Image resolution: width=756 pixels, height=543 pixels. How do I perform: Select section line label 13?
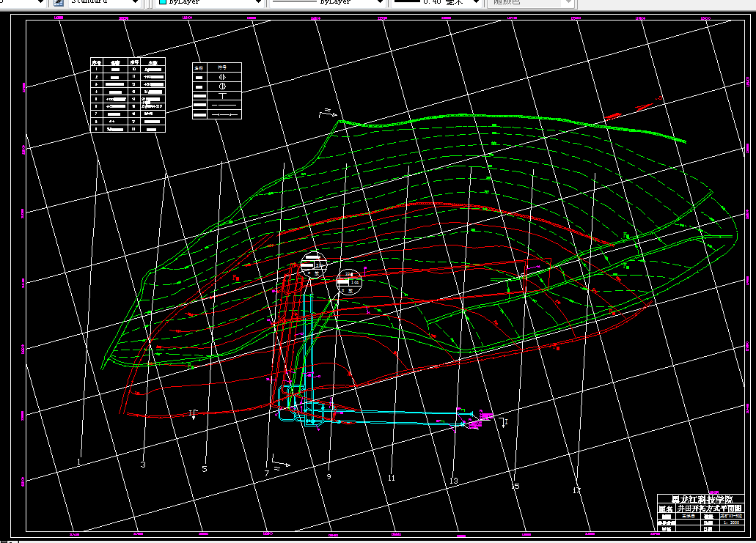pyautogui.click(x=453, y=481)
